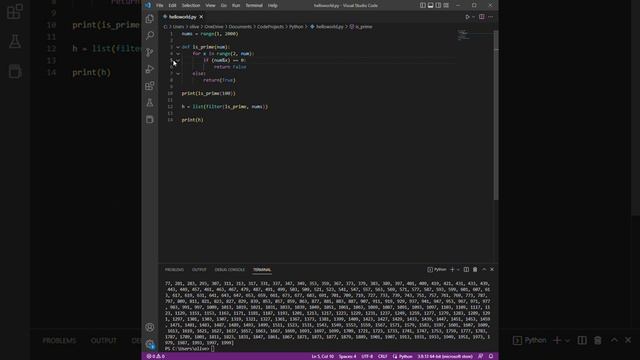The width and height of the screenshot is (640, 360).
Task: Click the VS Code logo in title bar
Action: 148,5
